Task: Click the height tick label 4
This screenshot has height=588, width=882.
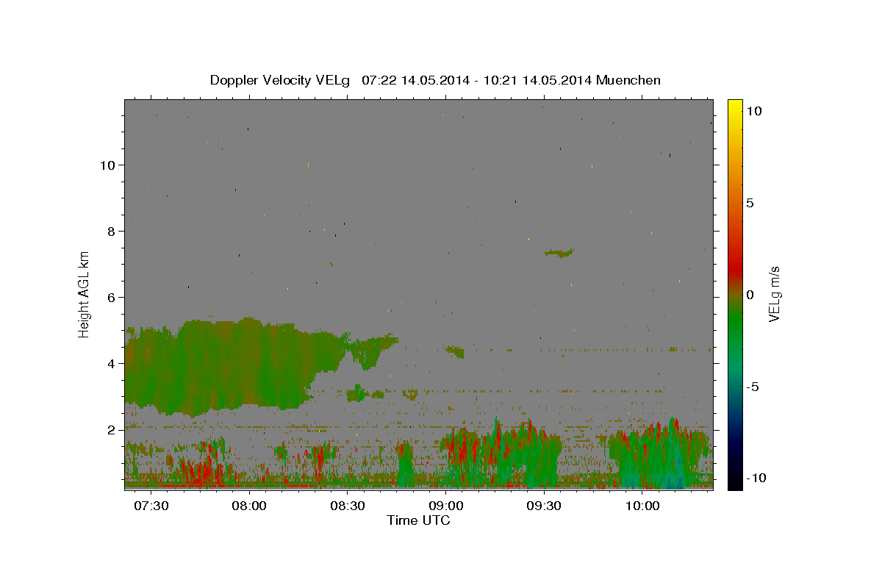Action: (112, 363)
